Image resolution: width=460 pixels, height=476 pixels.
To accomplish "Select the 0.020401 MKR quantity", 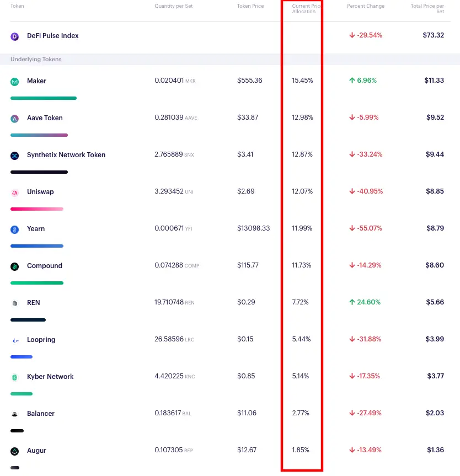I will coord(175,81).
